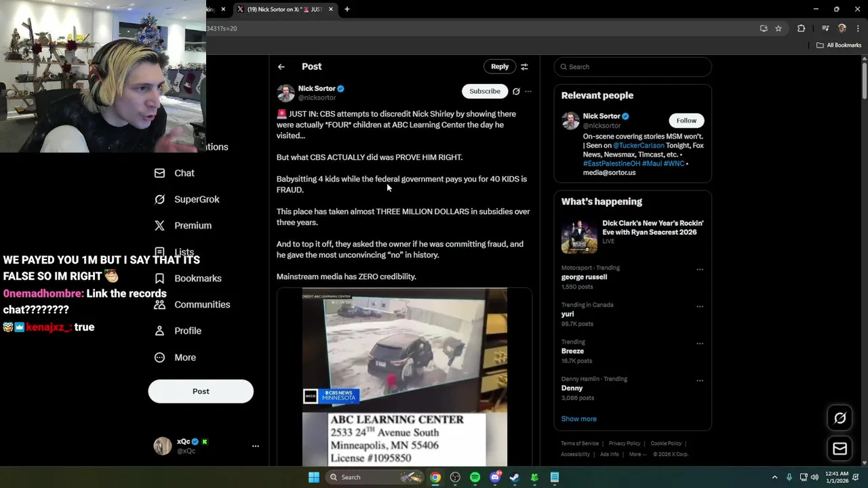Subscribe to Nick Sortor
Viewport: 868px width, 488px height.
[485, 91]
